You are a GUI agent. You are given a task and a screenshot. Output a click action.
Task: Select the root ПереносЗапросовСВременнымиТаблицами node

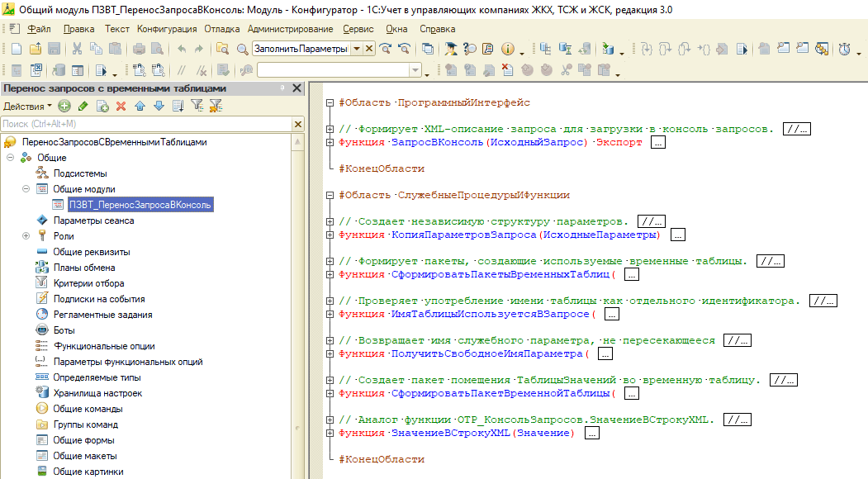(115, 142)
